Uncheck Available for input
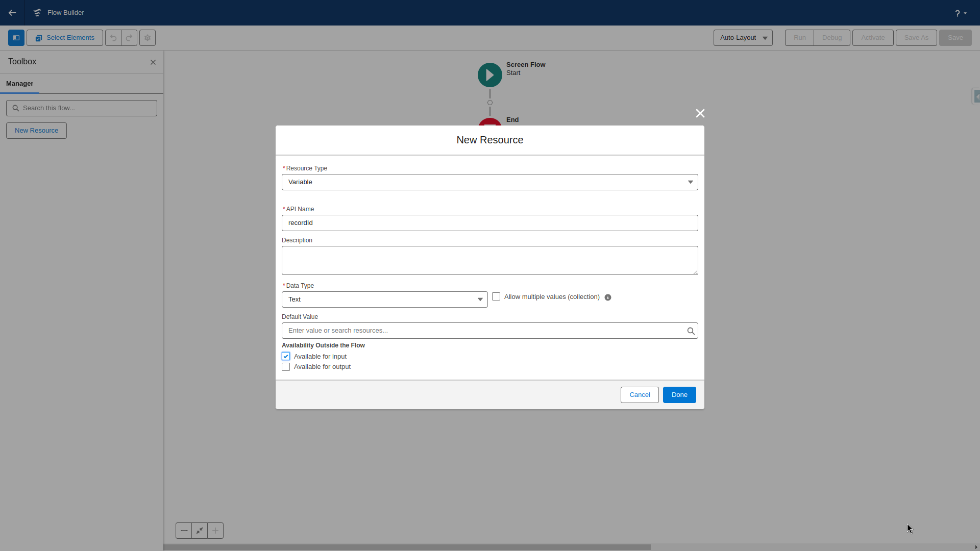 click(x=285, y=356)
